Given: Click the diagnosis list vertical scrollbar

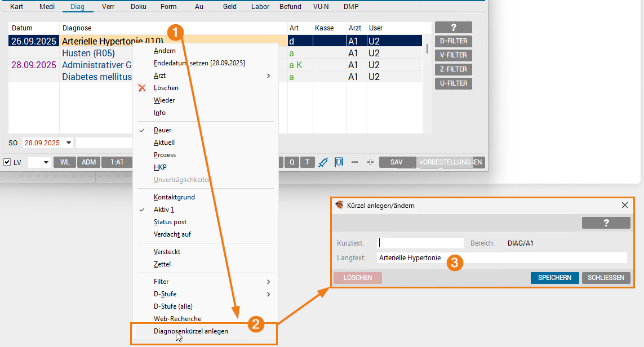Looking at the screenshot, I should pos(427,48).
